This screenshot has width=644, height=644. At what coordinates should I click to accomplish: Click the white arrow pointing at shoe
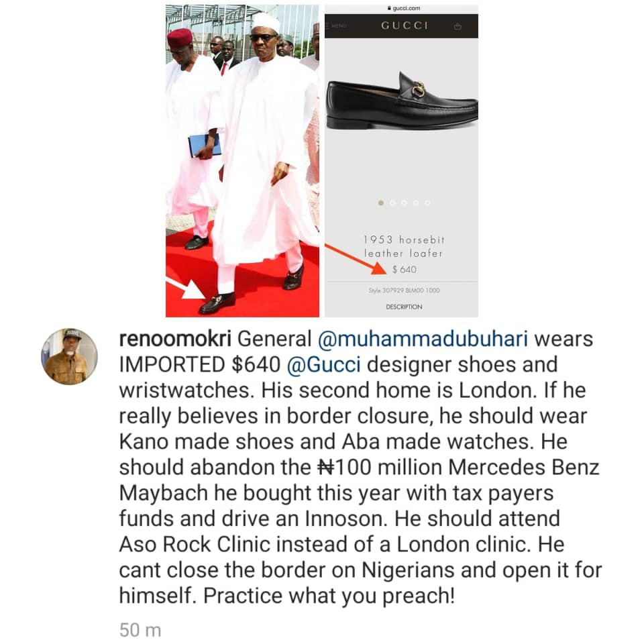pos(186,288)
